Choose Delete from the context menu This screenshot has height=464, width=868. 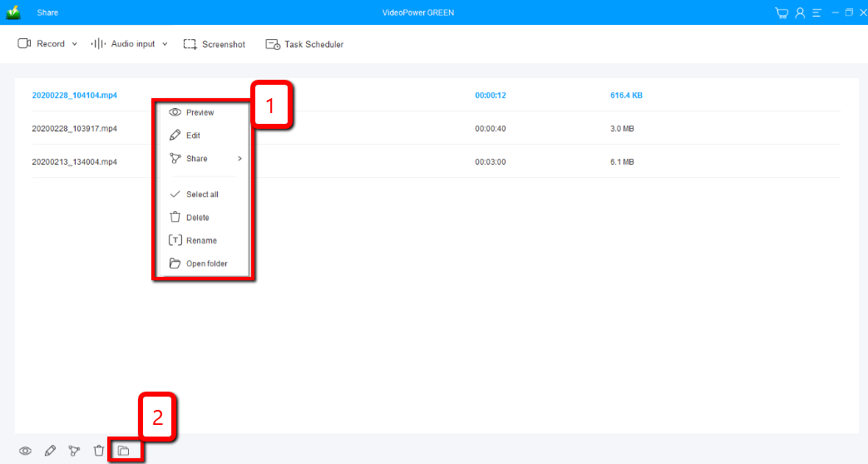198,218
